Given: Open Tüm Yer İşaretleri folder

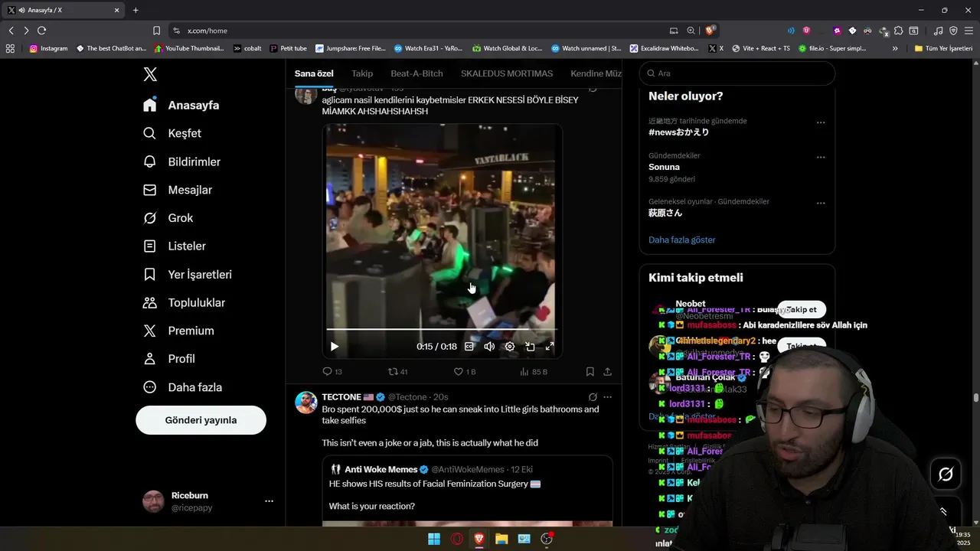Looking at the screenshot, I should pyautogui.click(x=943, y=48).
